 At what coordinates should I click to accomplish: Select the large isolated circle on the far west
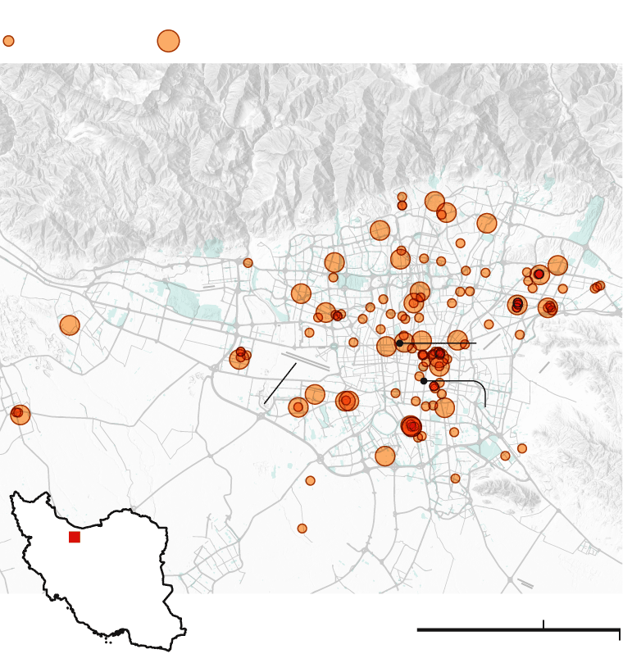point(70,325)
